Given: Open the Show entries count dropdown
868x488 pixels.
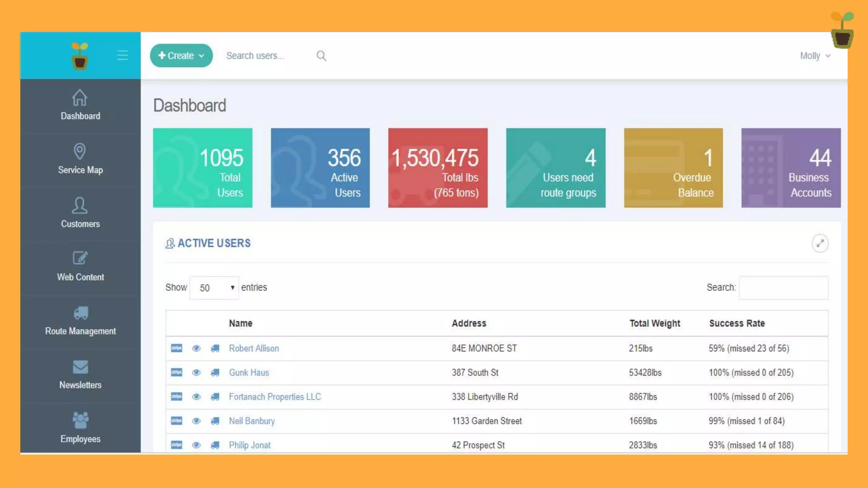Looking at the screenshot, I should pyautogui.click(x=214, y=288).
